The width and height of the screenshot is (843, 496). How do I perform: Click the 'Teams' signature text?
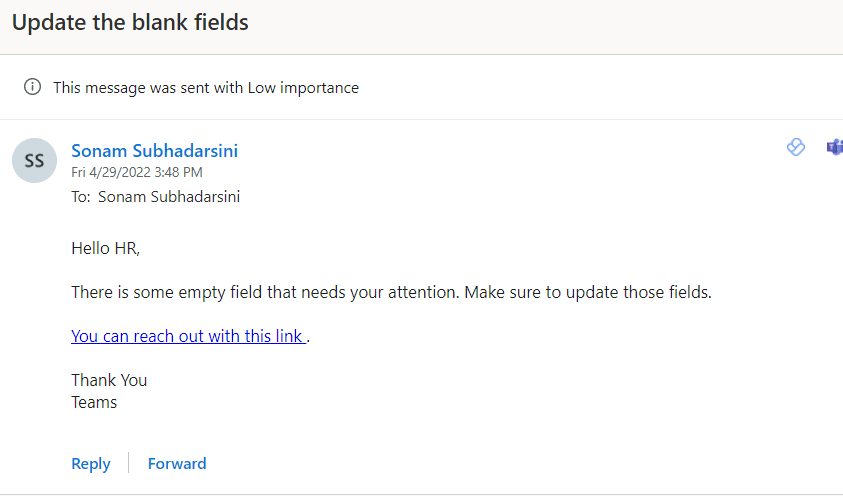click(x=94, y=402)
